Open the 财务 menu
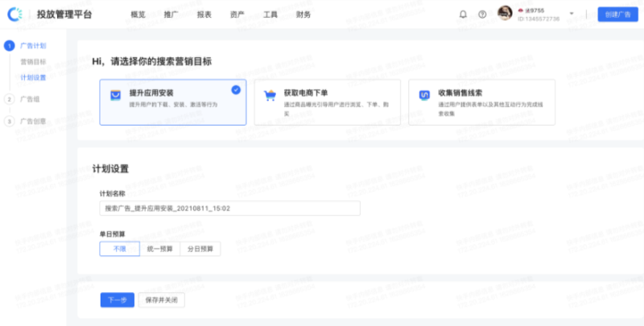Screen dimensions: 644x326 coord(303,14)
